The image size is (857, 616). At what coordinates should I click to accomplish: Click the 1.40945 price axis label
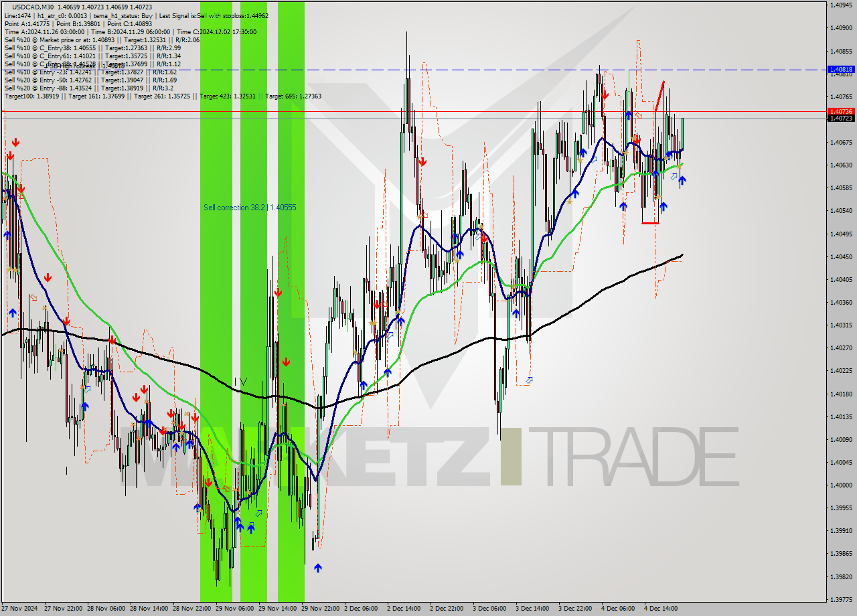841,5
